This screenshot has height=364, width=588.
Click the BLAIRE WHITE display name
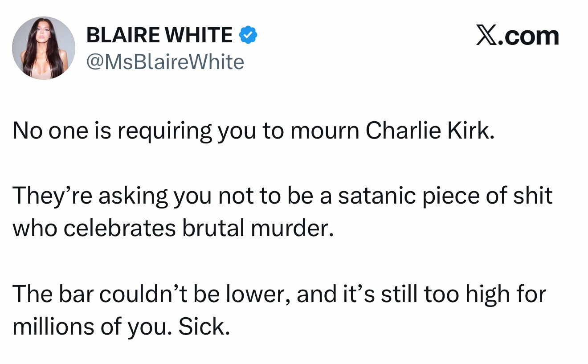(x=159, y=36)
